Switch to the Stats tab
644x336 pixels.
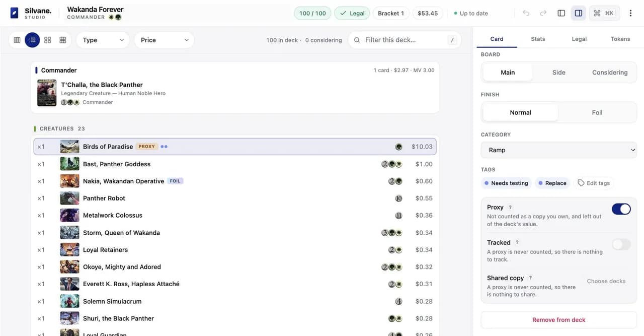(538, 39)
